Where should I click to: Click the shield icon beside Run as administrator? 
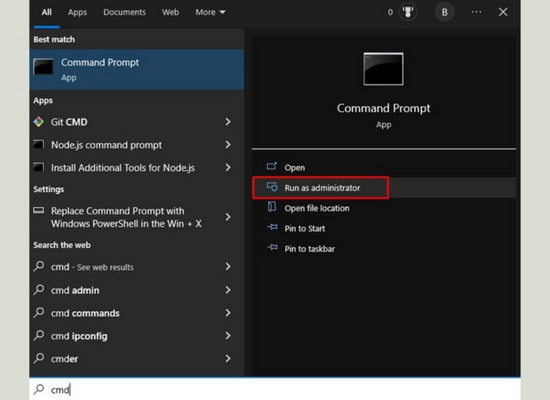click(272, 187)
